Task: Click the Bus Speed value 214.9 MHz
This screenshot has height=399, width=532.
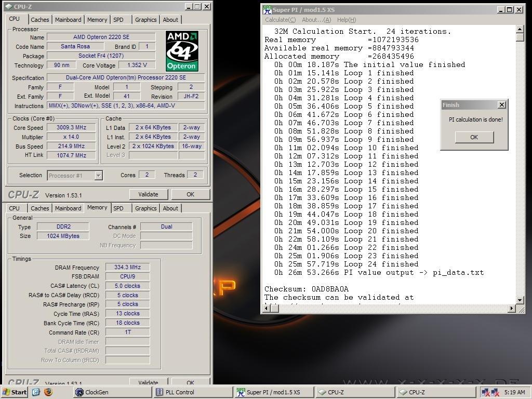Action: [71, 146]
